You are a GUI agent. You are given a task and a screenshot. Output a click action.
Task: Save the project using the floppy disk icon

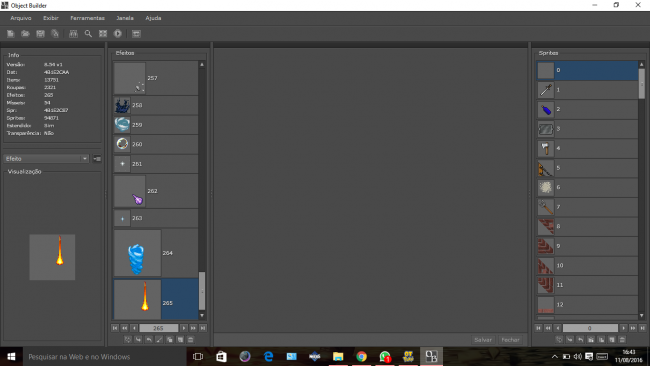(40, 34)
